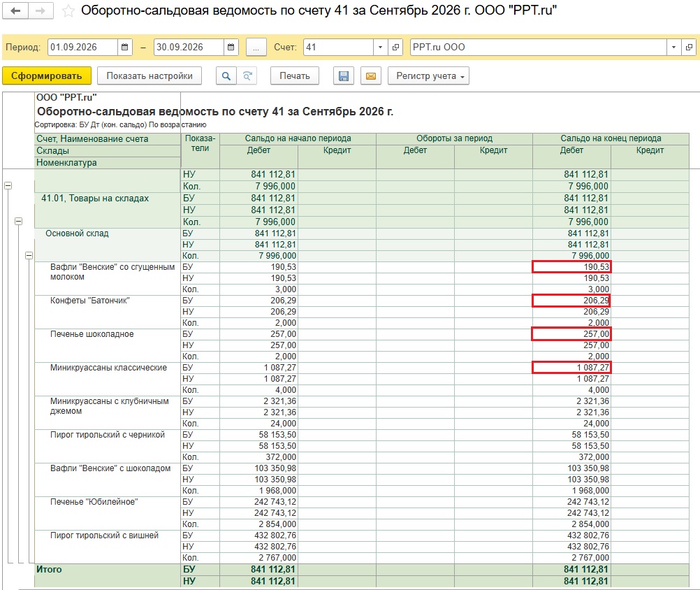Go forward with the right arrow button
This screenshot has width=700, height=590.
pyautogui.click(x=41, y=10)
